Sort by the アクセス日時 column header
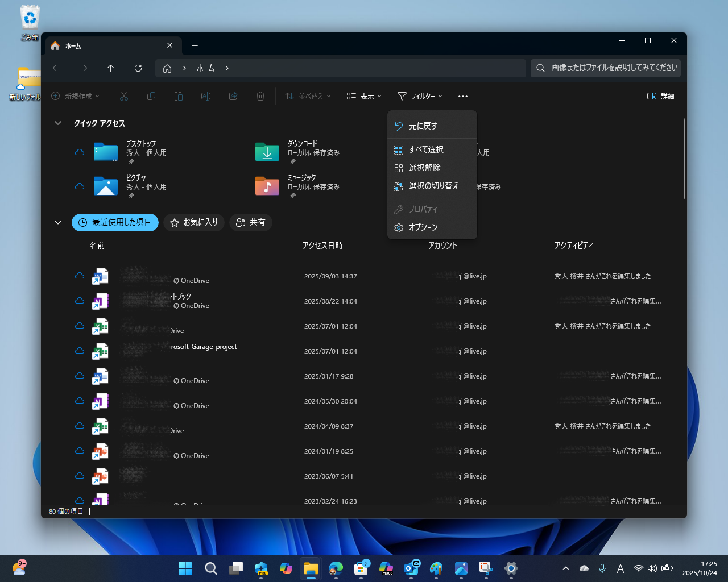 [x=322, y=246]
